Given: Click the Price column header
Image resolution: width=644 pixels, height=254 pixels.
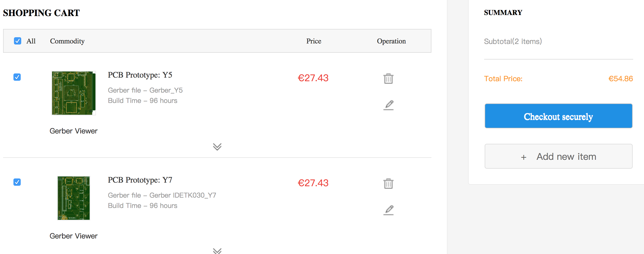Looking at the screenshot, I should coord(314,41).
